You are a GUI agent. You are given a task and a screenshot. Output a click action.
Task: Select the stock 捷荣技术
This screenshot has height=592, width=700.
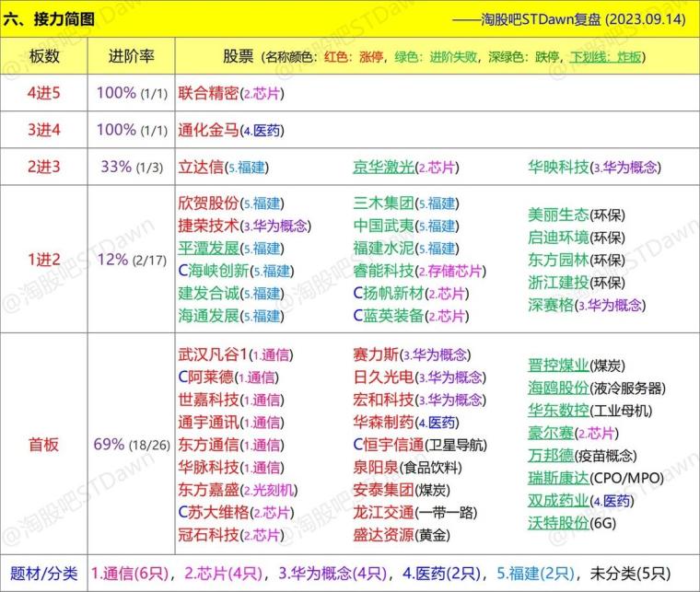208,226
